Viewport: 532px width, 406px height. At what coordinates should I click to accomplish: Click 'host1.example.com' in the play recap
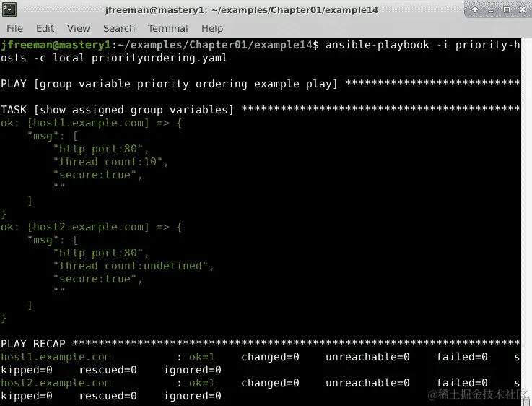click(56, 357)
